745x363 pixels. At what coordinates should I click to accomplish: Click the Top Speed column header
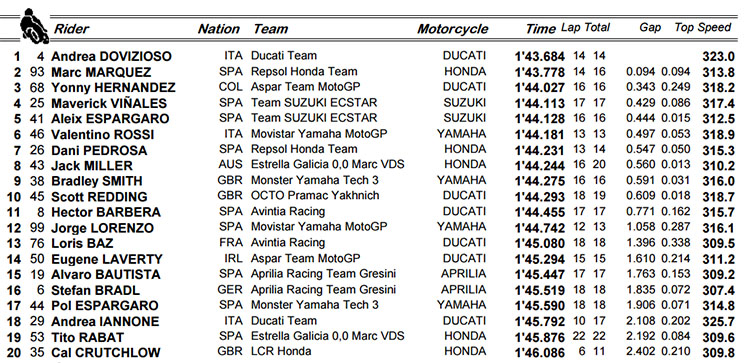(x=702, y=28)
